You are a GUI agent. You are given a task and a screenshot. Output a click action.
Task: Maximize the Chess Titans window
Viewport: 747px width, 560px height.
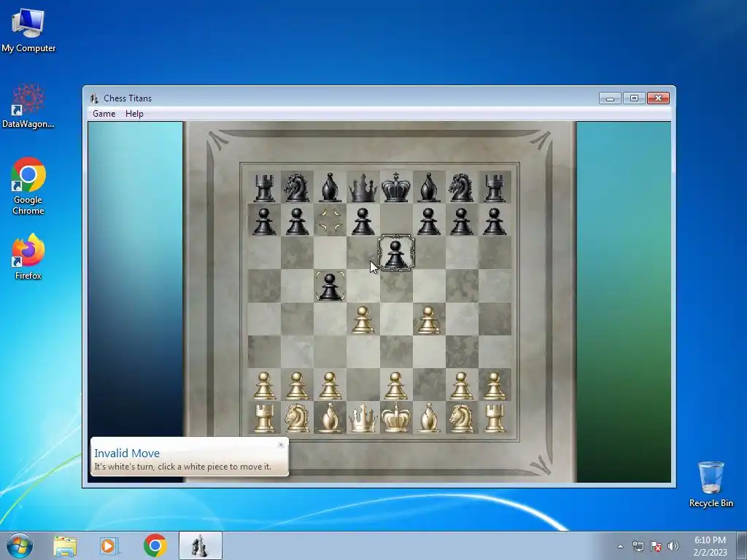tap(634, 98)
